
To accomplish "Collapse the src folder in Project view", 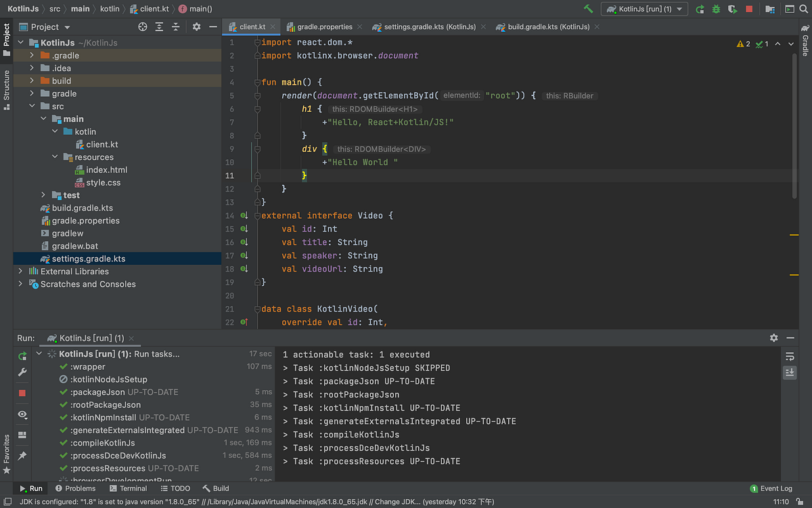I will (x=31, y=106).
